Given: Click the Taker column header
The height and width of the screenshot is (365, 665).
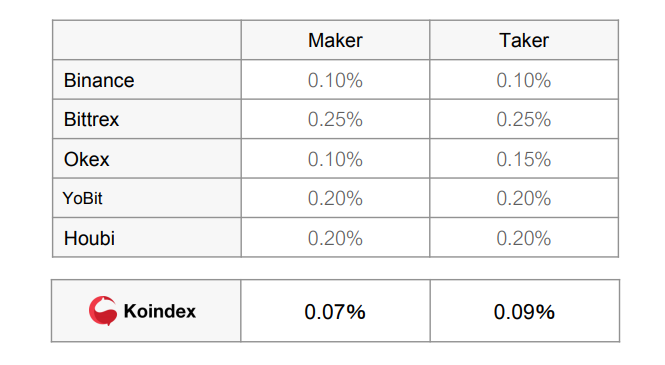Looking at the screenshot, I should pyautogui.click(x=524, y=40).
